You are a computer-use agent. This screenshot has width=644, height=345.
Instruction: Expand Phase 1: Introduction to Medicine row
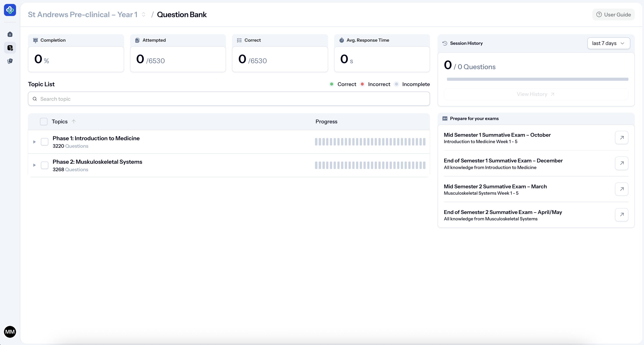tap(34, 142)
